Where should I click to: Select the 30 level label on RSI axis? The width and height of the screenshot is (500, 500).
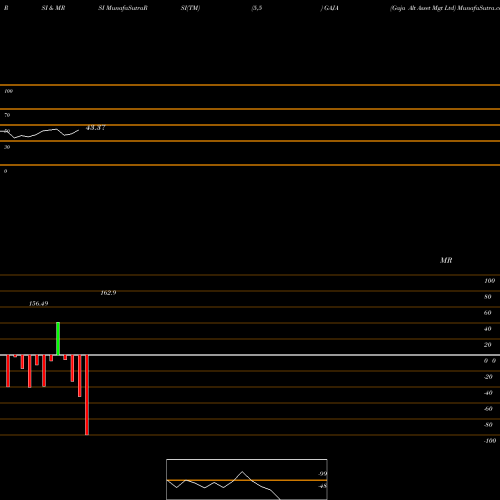coord(7,147)
